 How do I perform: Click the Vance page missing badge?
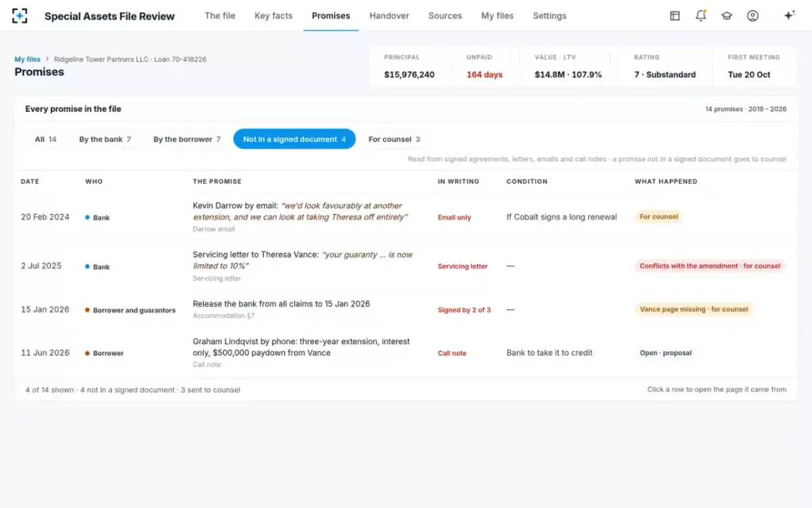[694, 309]
